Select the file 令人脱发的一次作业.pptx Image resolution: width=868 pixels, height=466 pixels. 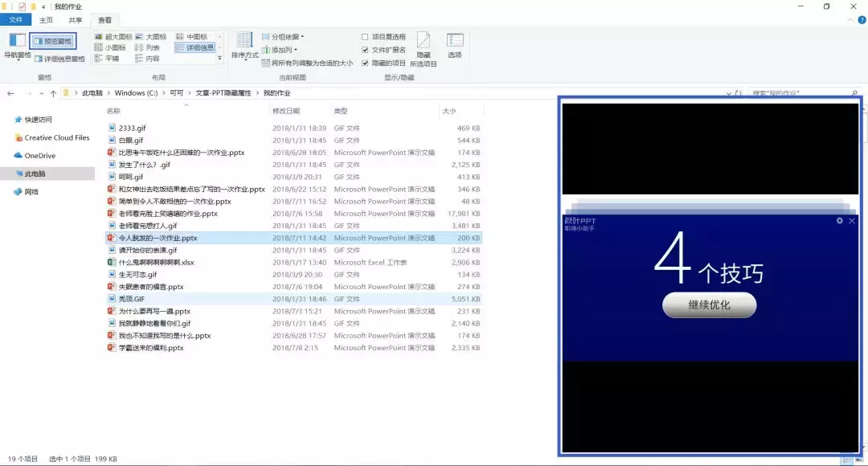pos(293,238)
